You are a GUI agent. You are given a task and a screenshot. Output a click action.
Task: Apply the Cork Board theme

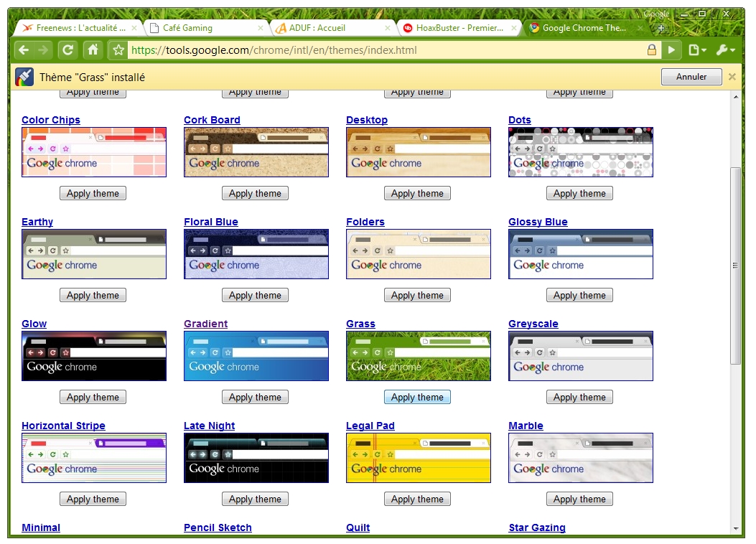click(x=255, y=193)
